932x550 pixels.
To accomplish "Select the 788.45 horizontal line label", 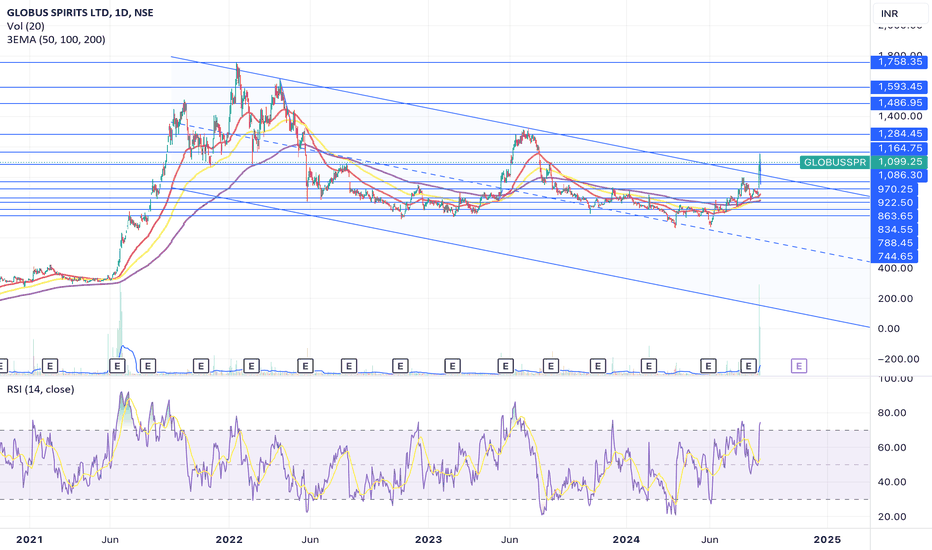I will [x=895, y=243].
